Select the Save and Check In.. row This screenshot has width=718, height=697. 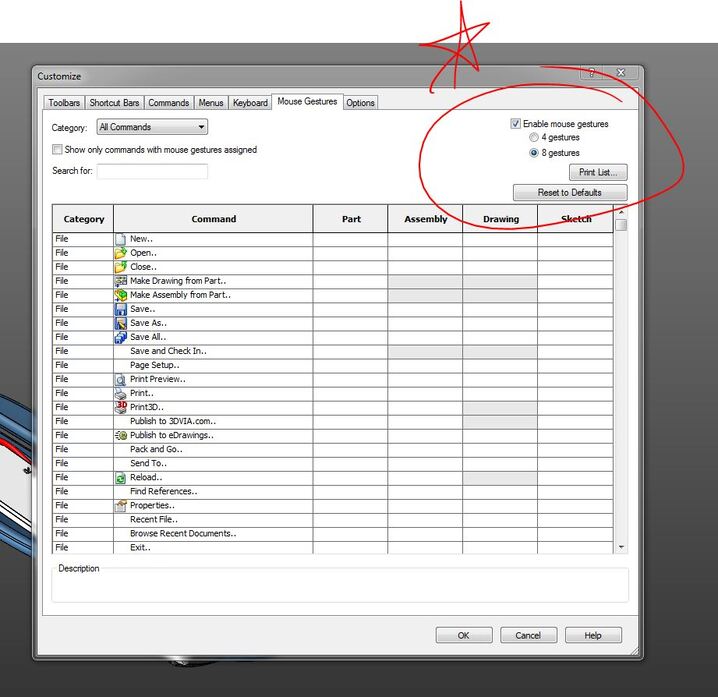pyautogui.click(x=333, y=351)
